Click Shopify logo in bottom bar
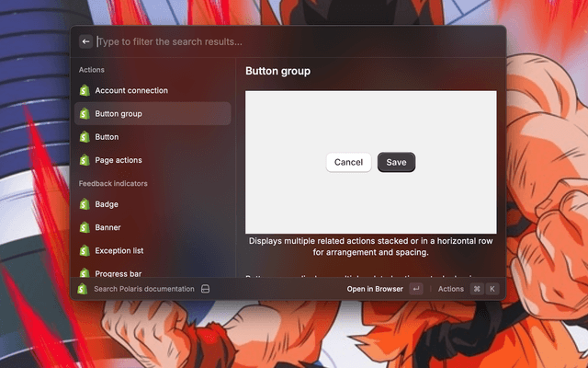 tap(82, 289)
